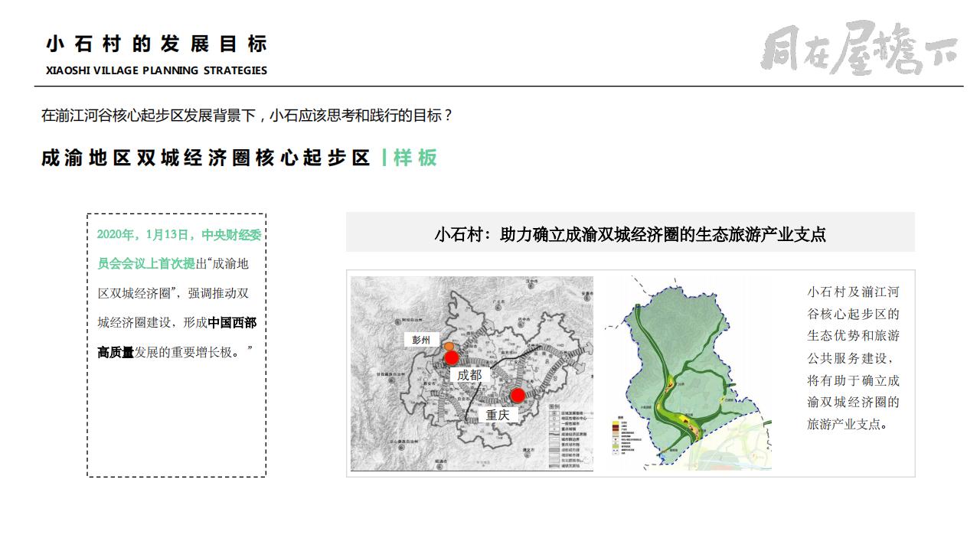Click the line 公共服务建设，
Image resolution: width=980 pixels, height=551 pixels.
[850, 357]
